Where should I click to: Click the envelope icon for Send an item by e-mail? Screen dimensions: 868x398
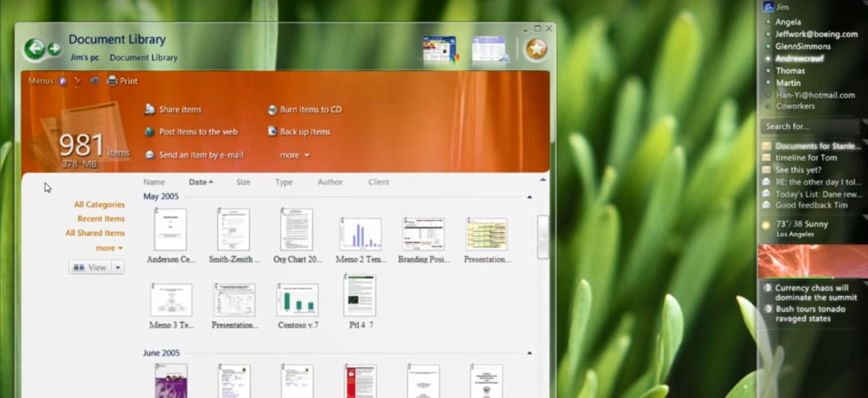pyautogui.click(x=149, y=155)
